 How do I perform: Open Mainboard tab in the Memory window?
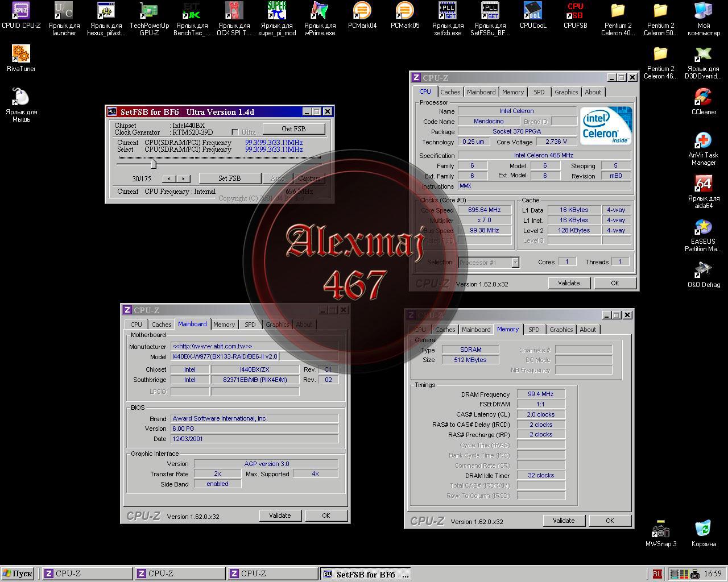point(476,330)
